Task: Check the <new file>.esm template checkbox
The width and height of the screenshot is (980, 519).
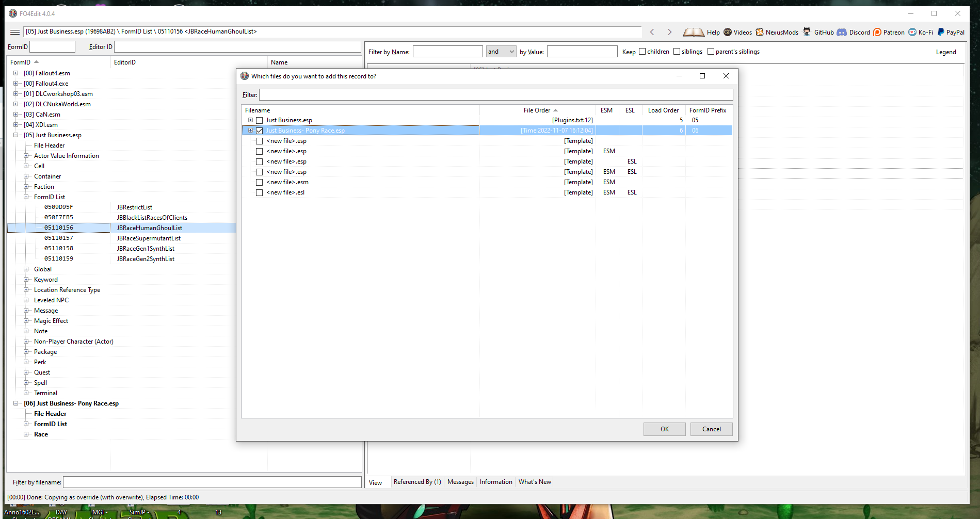Action: 260,182
